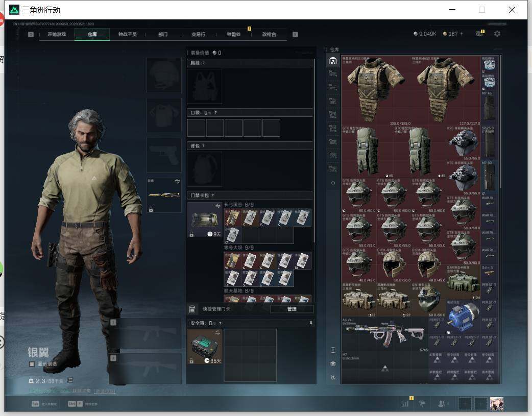The width and height of the screenshot is (532, 416).
Task: Open the stash sidebar settings gear
Action: click(333, 183)
